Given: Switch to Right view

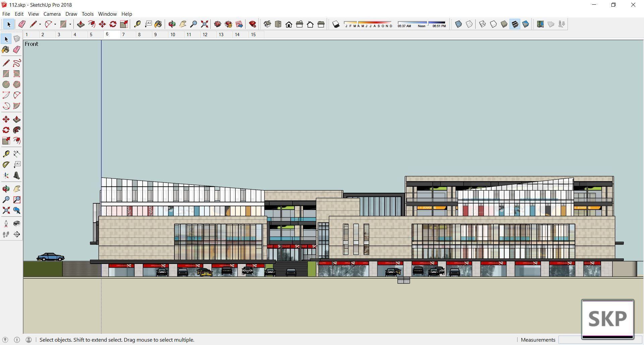Looking at the screenshot, I should [x=300, y=24].
